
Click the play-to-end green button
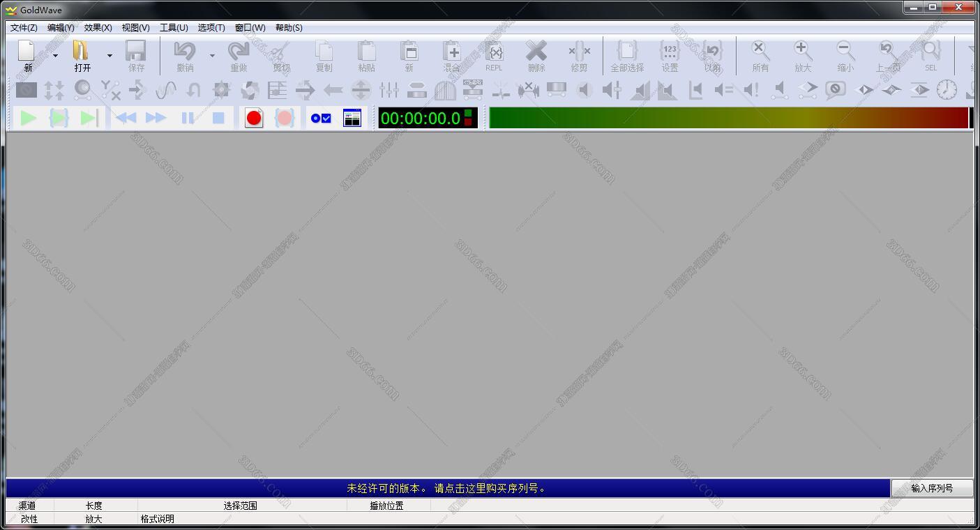pos(89,118)
